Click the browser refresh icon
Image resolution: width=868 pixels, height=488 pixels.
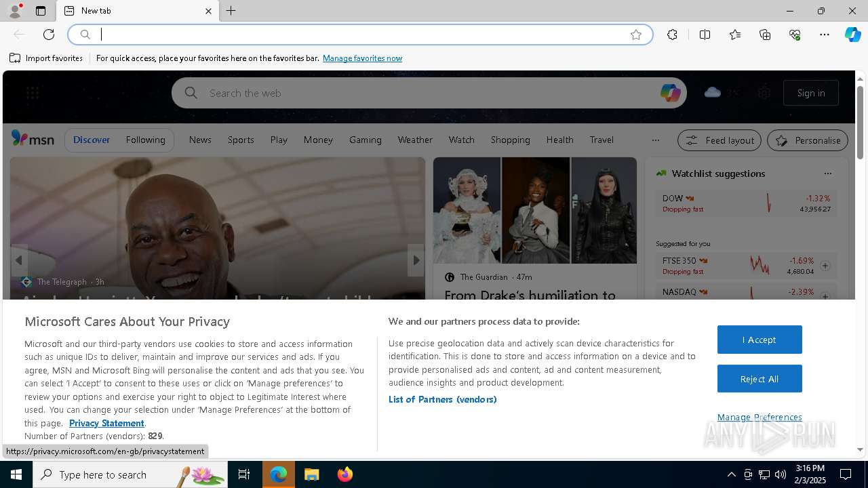(49, 35)
